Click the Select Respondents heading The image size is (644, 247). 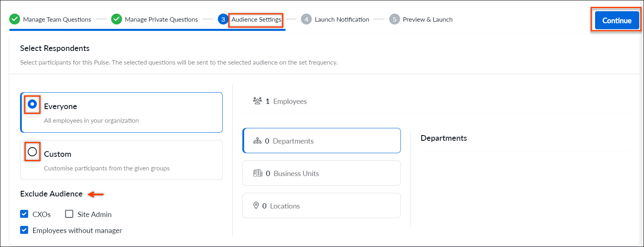tap(55, 48)
